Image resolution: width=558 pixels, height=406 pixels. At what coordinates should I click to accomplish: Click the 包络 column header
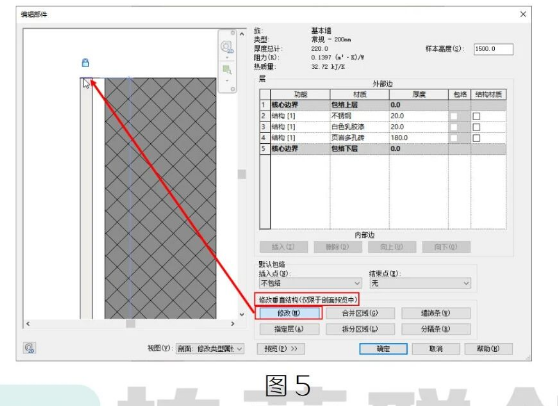460,95
